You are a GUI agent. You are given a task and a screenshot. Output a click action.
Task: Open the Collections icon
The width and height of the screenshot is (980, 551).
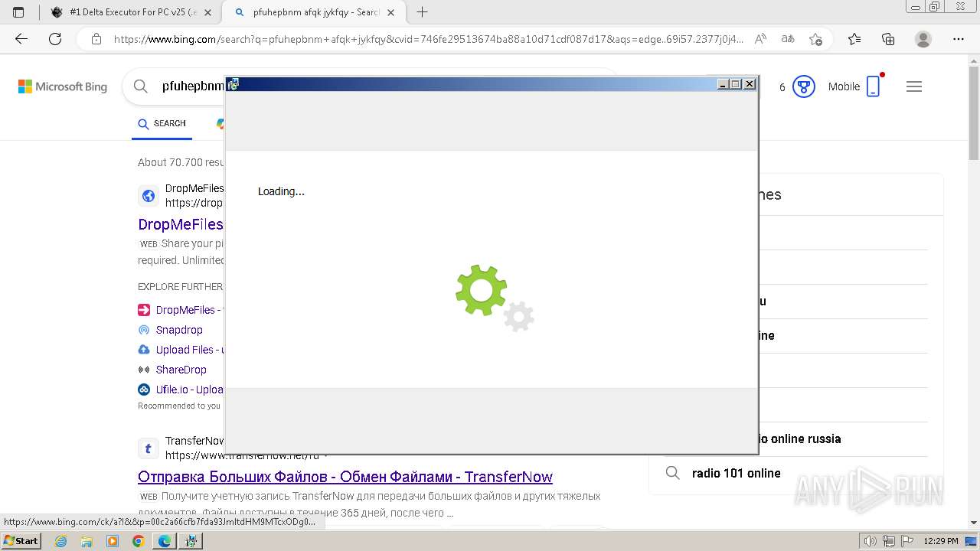888,39
